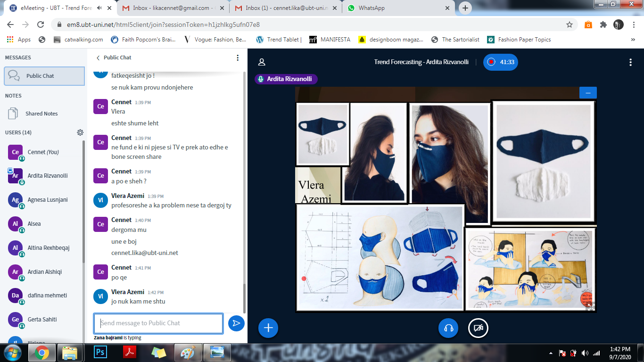Open the meeting options menu at top right

[630, 62]
